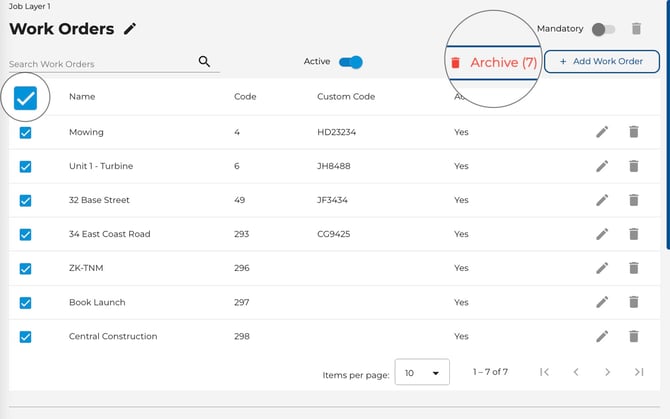Screen dimensions: 670x419
Task: Delete the 34 East Coast Road row
Action: coord(633,234)
